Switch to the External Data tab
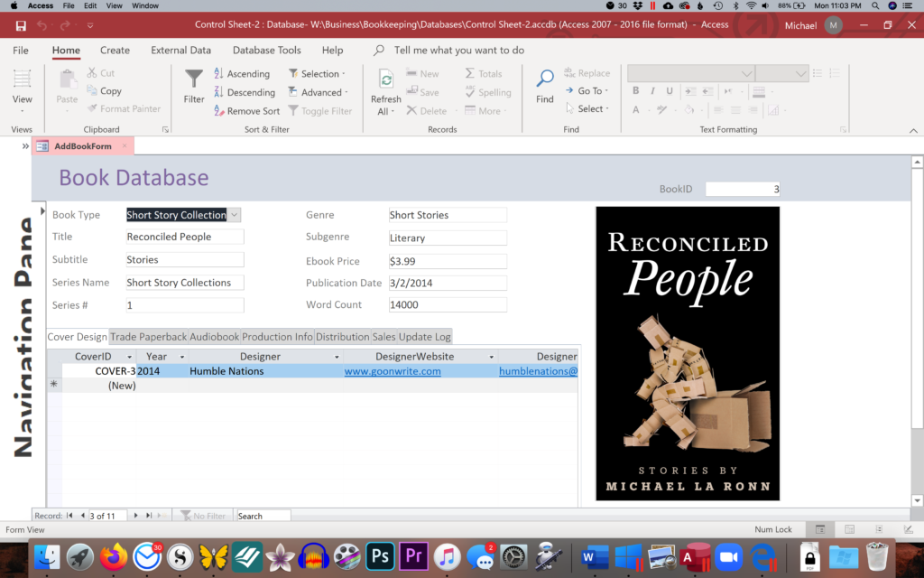 click(x=180, y=51)
